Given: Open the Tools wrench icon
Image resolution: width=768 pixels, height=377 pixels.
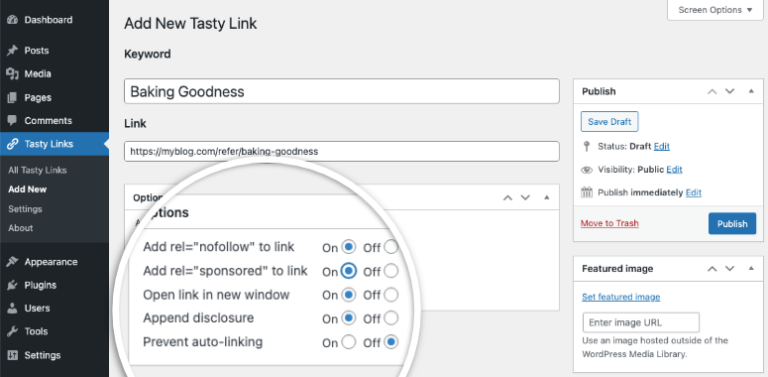Looking at the screenshot, I should coord(13,331).
